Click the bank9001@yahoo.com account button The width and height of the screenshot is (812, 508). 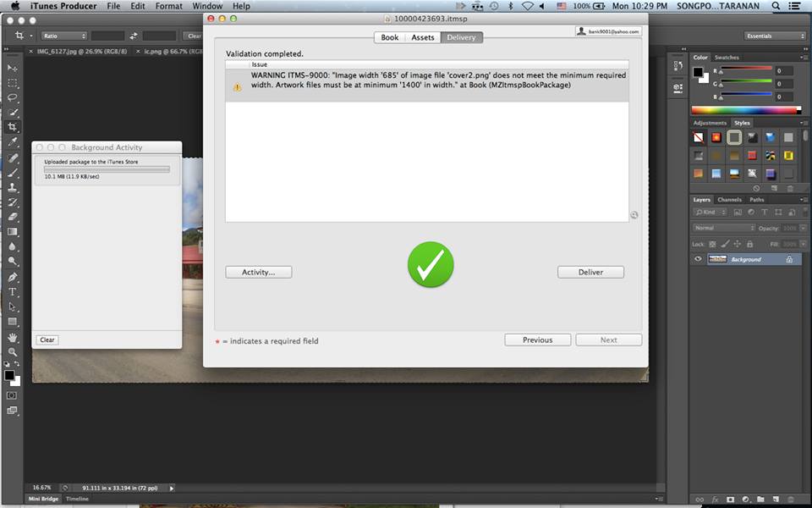pyautogui.click(x=608, y=31)
